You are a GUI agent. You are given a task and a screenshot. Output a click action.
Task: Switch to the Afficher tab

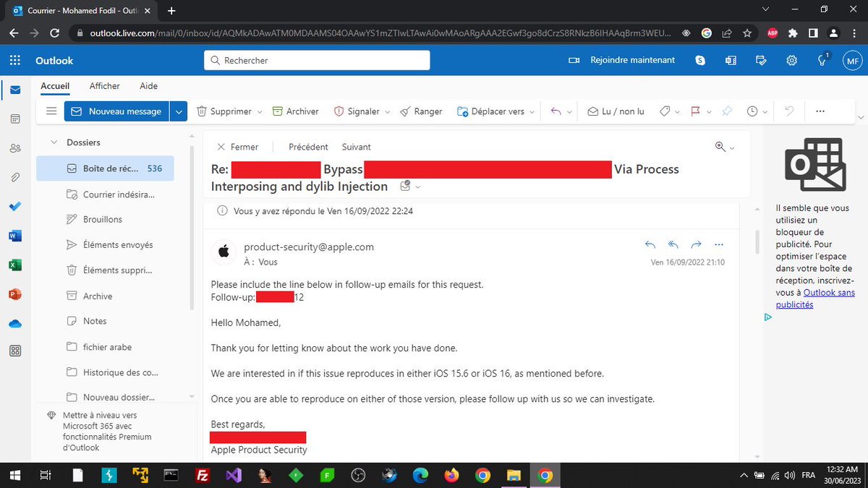pos(104,86)
